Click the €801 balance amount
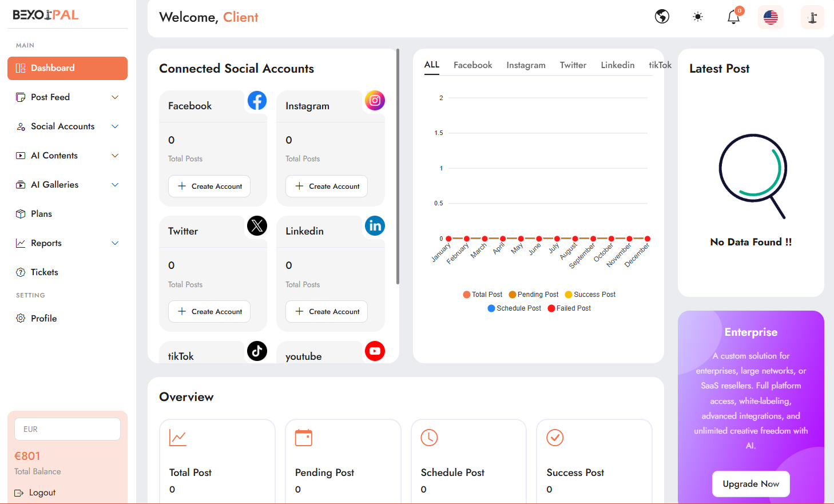Viewport: 834px width, 504px height. coord(27,456)
